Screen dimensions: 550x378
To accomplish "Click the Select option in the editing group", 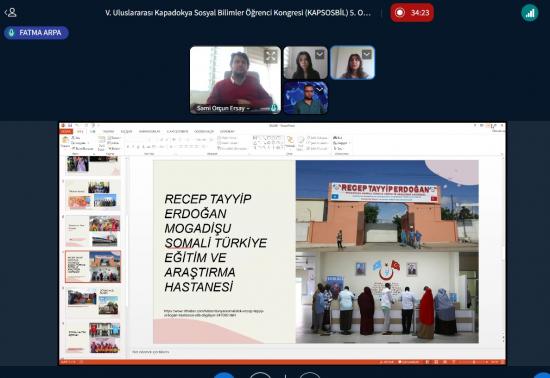I will pyautogui.click(x=337, y=148).
